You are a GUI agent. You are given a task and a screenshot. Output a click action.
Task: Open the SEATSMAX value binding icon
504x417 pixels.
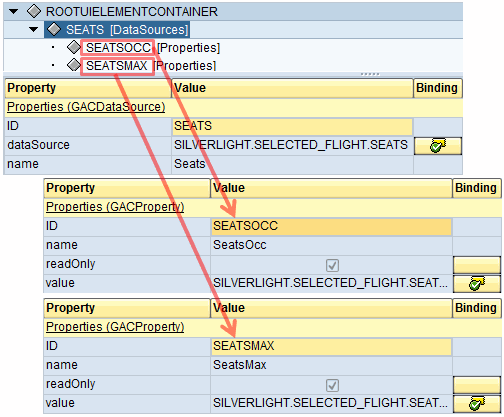pos(477,404)
